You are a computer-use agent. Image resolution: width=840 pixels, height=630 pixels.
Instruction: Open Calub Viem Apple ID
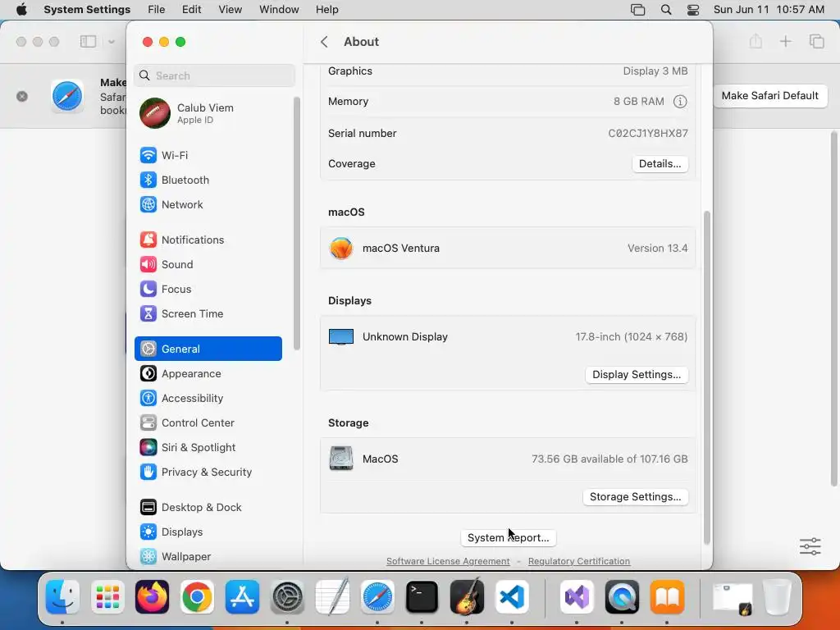click(208, 113)
